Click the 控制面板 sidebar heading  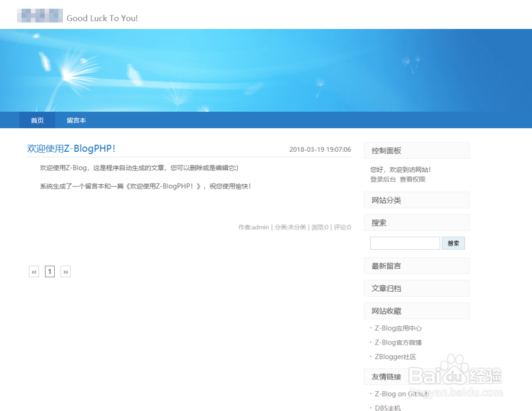pos(417,151)
